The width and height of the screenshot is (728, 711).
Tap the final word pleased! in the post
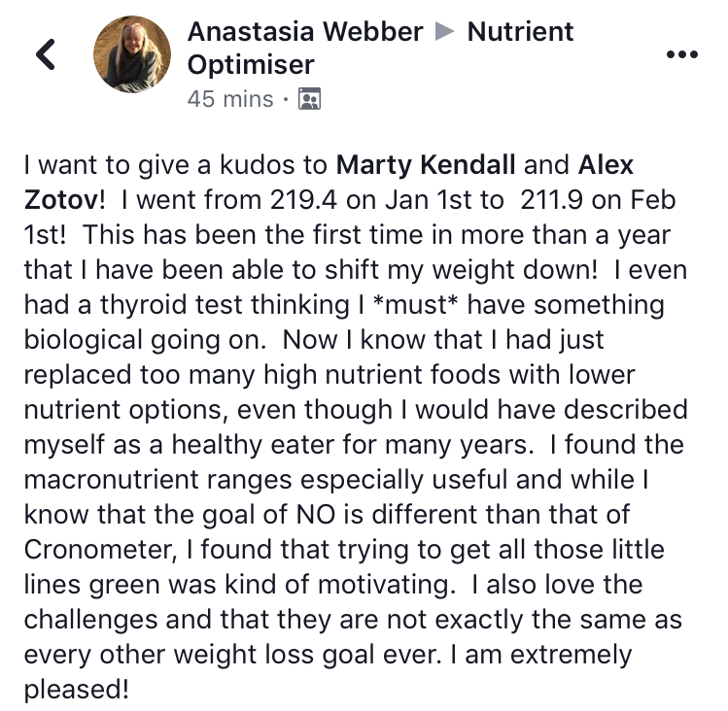click(x=76, y=690)
